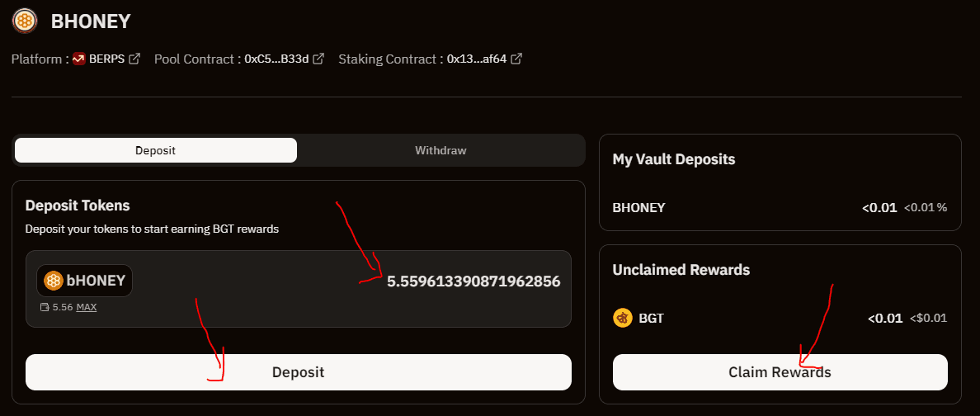
Task: Switch to the Deposit tab
Action: (156, 151)
